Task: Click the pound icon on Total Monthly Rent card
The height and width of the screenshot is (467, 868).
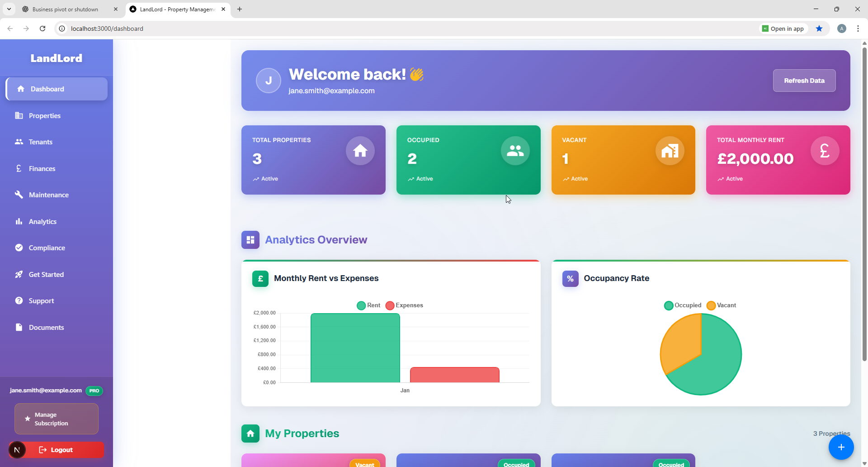Action: pyautogui.click(x=825, y=151)
